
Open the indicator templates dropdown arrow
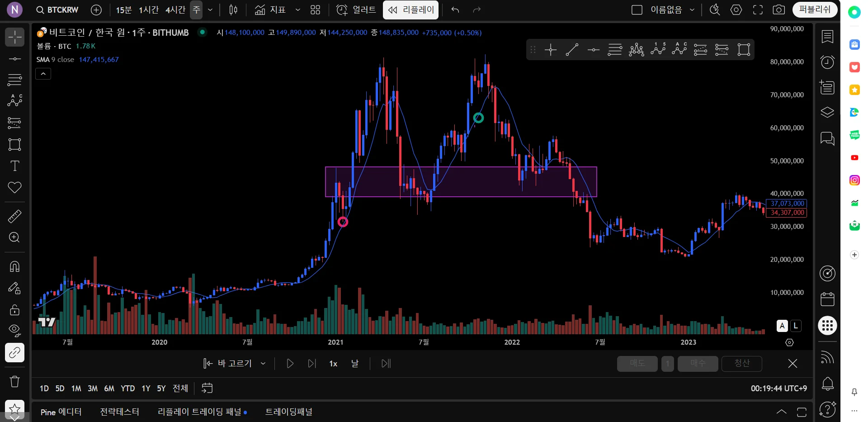coord(297,9)
